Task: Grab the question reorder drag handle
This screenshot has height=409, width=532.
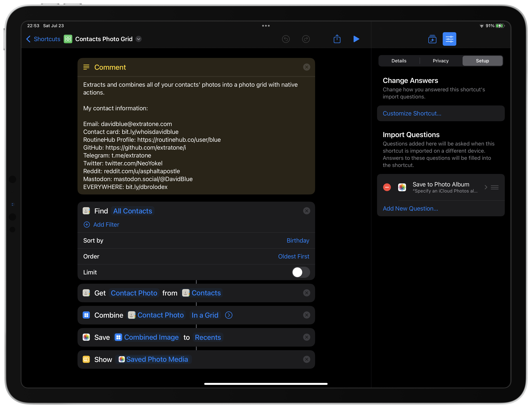Action: (495, 187)
